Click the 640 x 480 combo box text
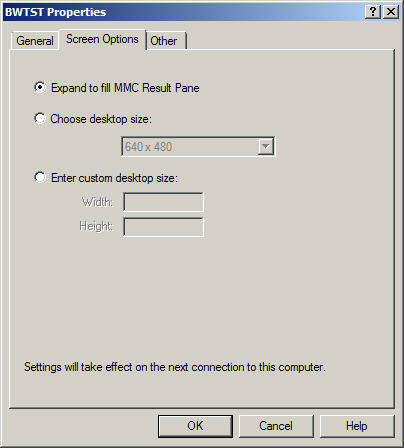 [148, 147]
